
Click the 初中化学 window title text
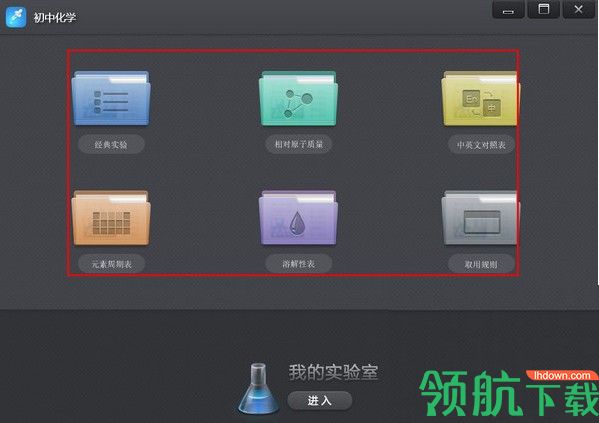pos(55,17)
